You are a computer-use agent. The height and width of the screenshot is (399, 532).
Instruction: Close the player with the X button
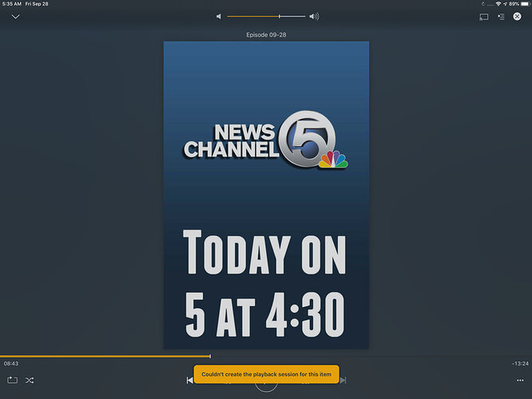[517, 16]
